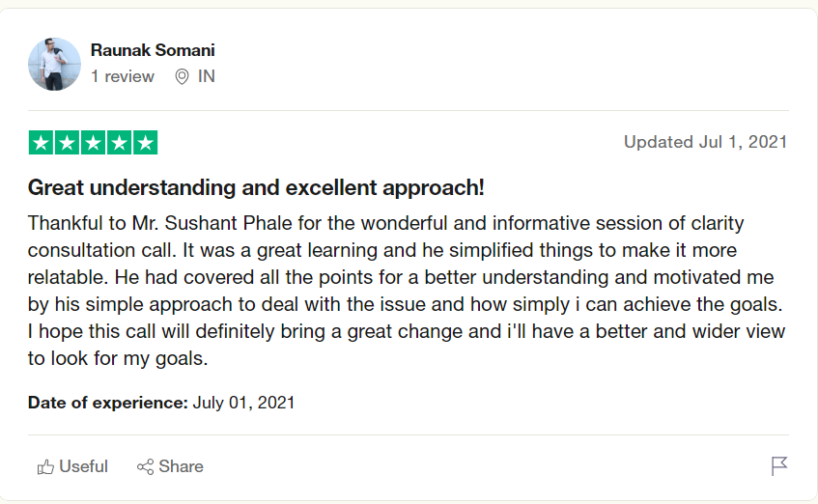Click the share icon beside Share
This screenshot has height=504, width=818.
point(146,467)
